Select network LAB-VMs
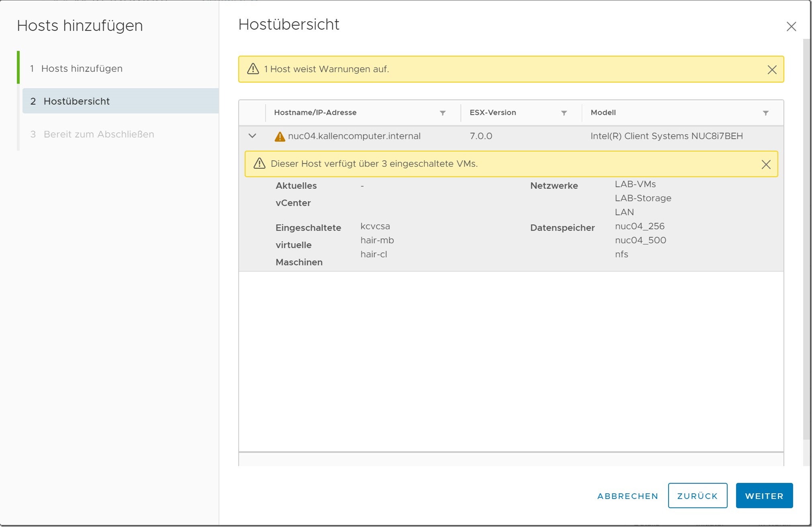The image size is (812, 527). tap(635, 184)
